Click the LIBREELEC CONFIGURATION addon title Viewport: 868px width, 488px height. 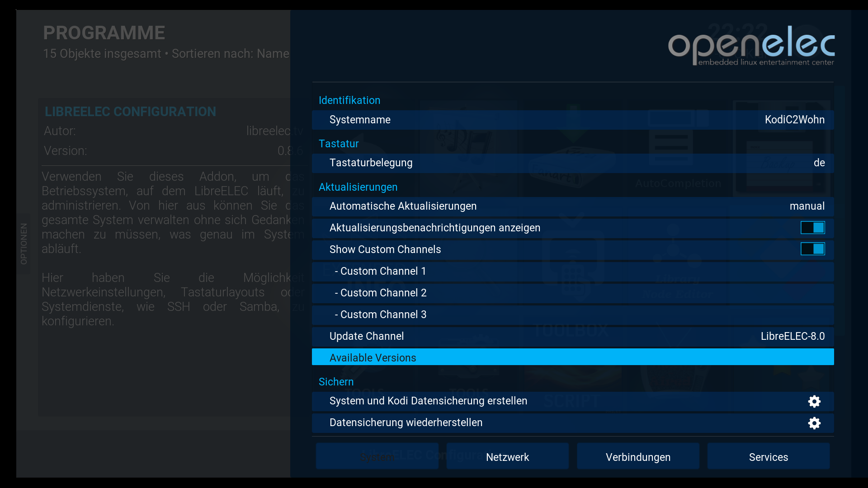coord(130,112)
